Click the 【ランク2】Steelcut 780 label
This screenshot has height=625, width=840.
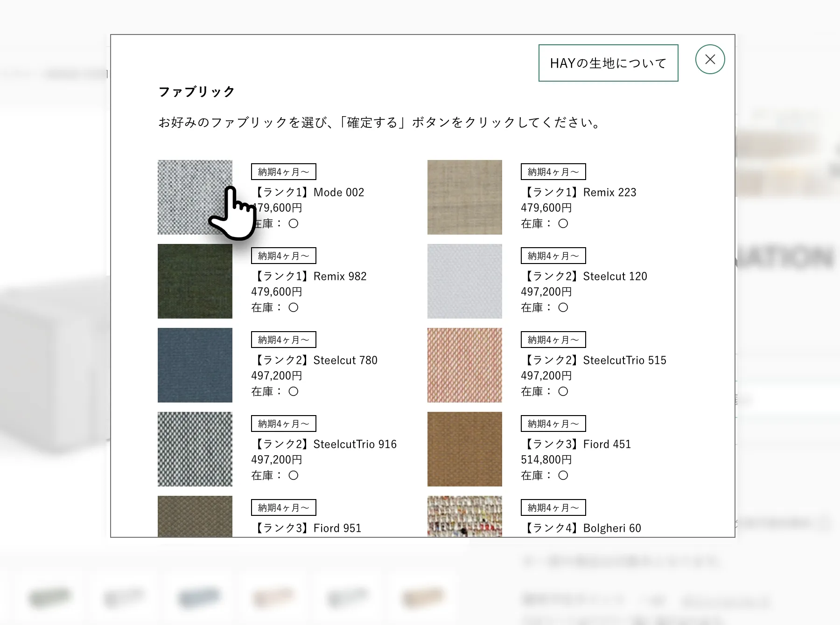[x=315, y=360]
